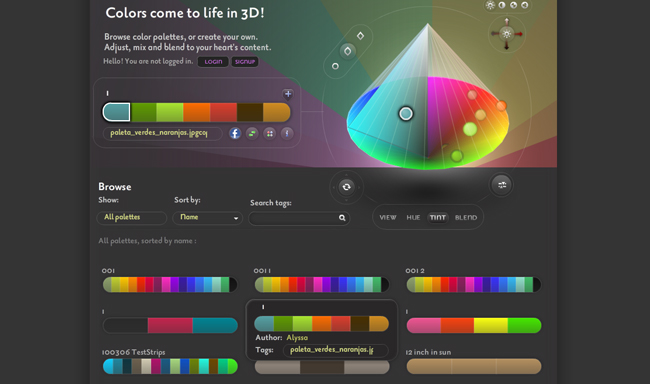Click the four colored dots icon
The height and width of the screenshot is (384, 650).
270,134
